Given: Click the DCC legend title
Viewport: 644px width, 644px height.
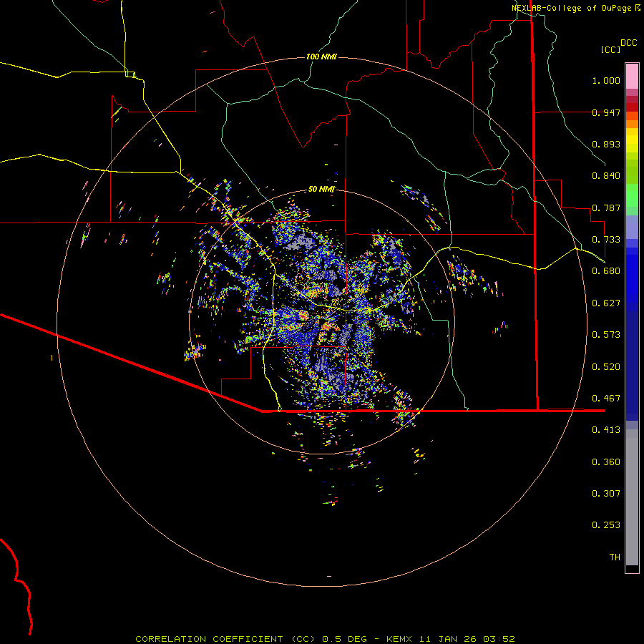Looking at the screenshot, I should click(629, 43).
